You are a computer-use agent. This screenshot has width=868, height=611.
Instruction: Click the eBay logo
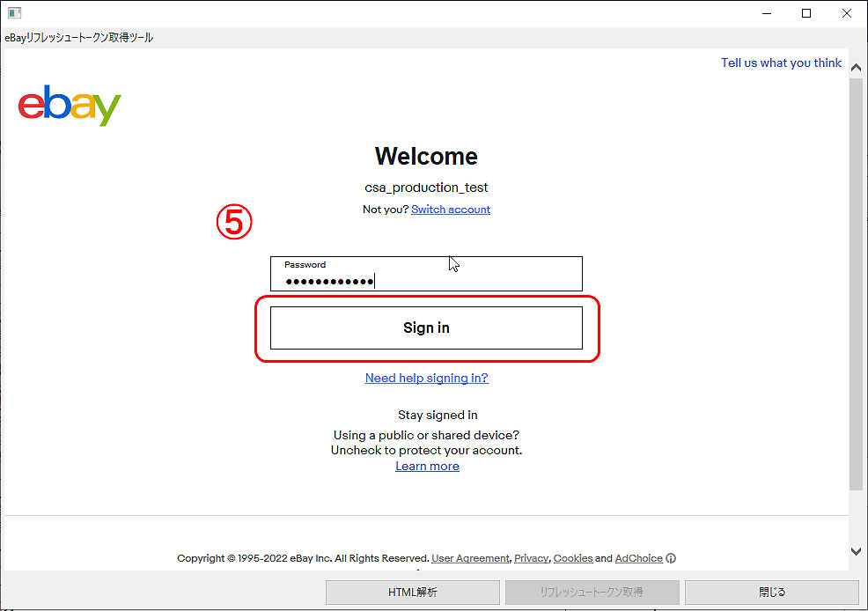point(70,105)
